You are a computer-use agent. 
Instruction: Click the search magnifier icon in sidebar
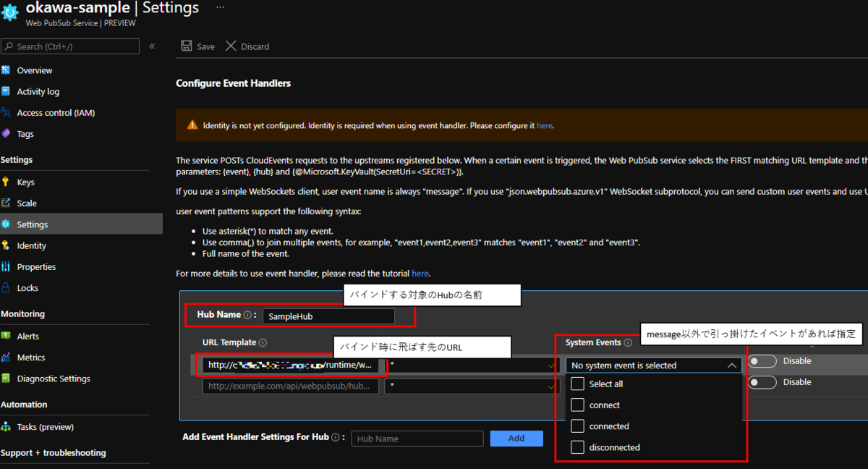pos(9,46)
